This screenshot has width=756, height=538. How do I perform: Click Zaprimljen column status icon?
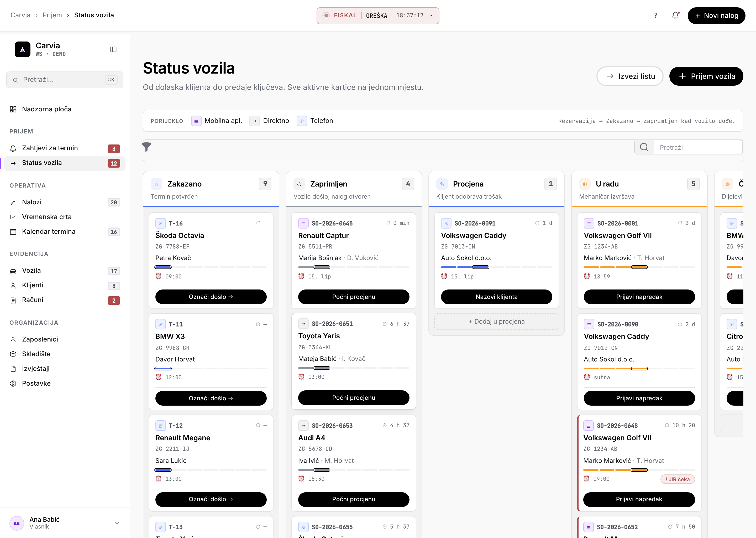299,184
